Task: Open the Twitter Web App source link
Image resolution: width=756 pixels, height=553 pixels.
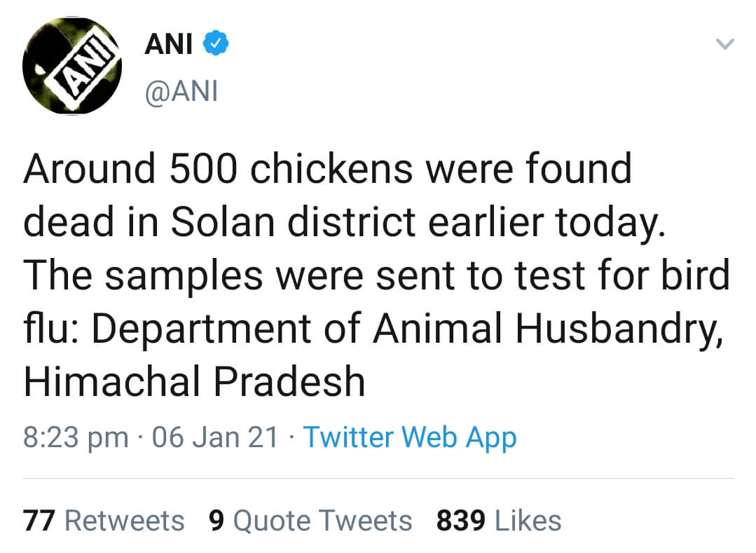Action: (x=409, y=437)
